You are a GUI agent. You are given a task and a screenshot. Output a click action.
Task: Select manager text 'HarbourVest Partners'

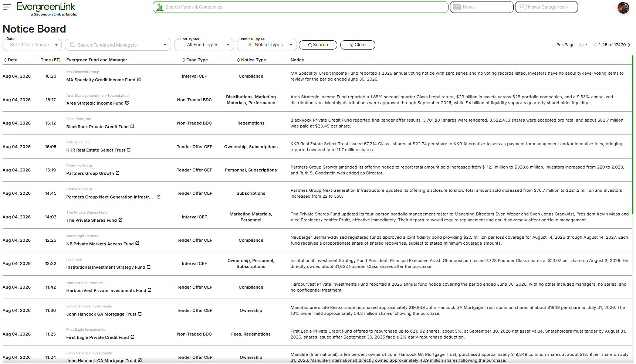(84, 283)
